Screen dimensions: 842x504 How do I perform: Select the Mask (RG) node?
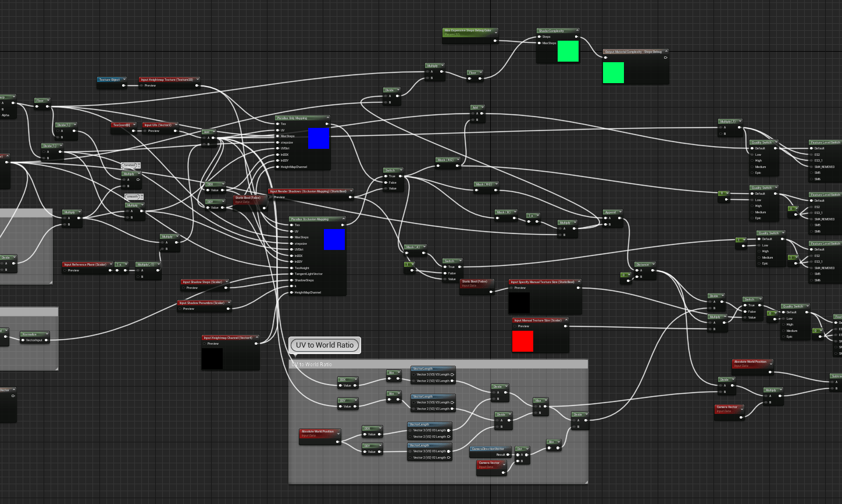click(448, 159)
